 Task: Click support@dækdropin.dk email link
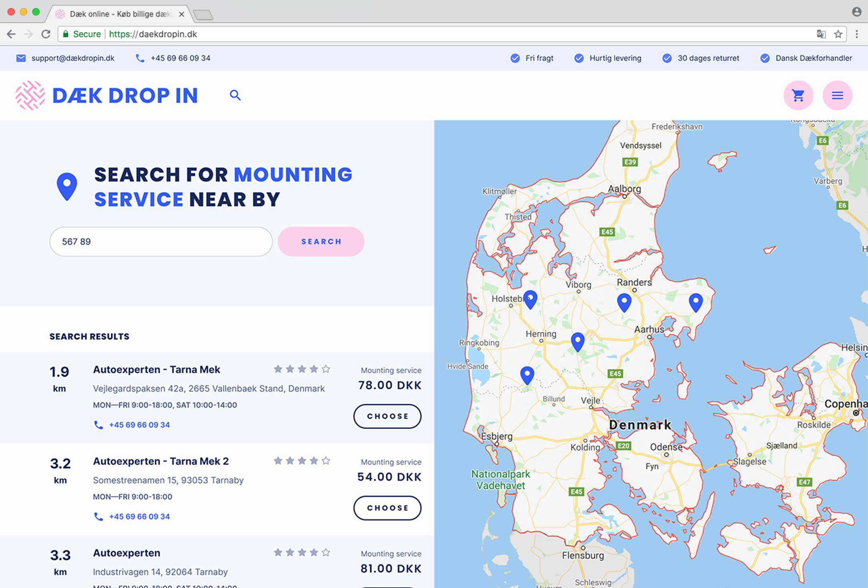(73, 58)
